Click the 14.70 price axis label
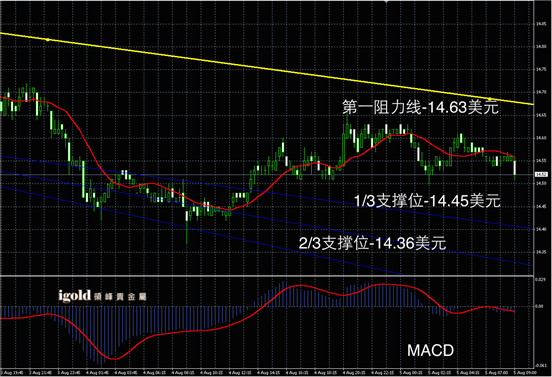The height and width of the screenshot is (377, 552). click(541, 92)
